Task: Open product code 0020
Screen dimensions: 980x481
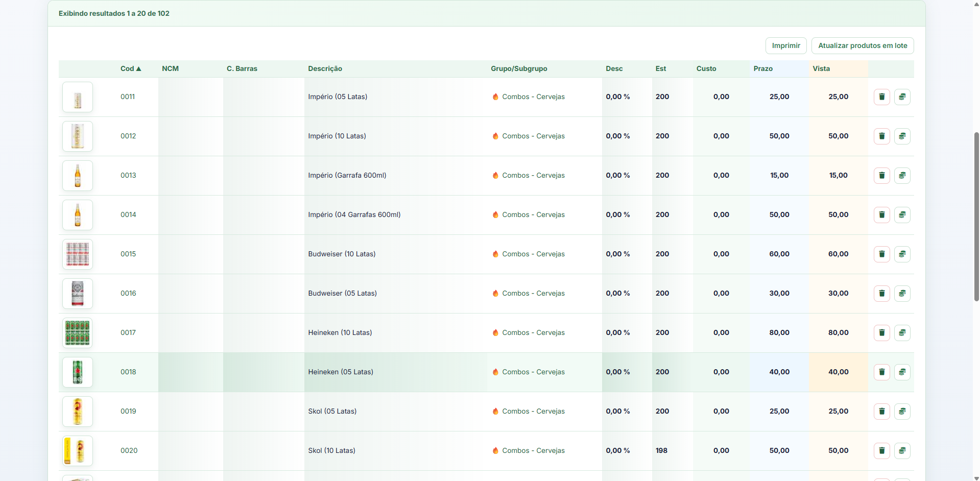Action: (x=129, y=450)
